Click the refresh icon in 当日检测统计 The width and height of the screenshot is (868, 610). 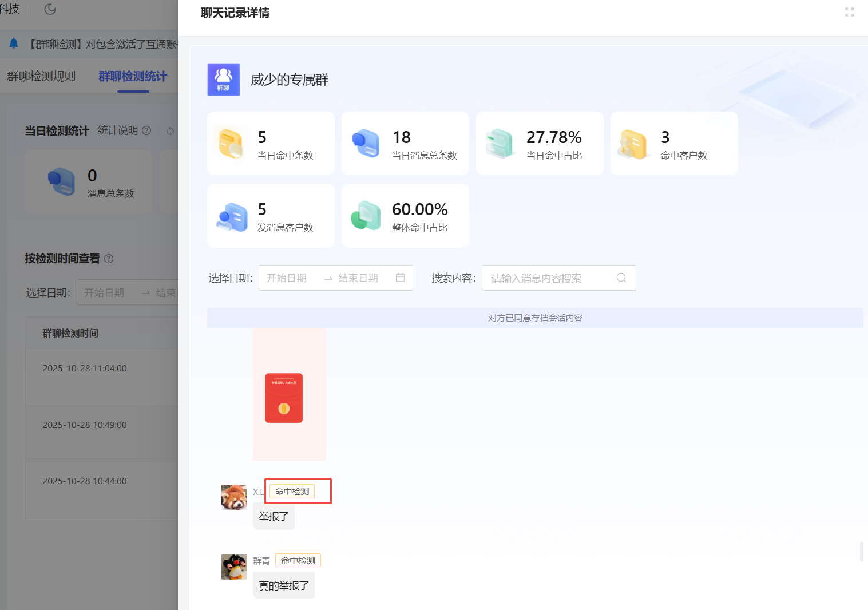(170, 131)
